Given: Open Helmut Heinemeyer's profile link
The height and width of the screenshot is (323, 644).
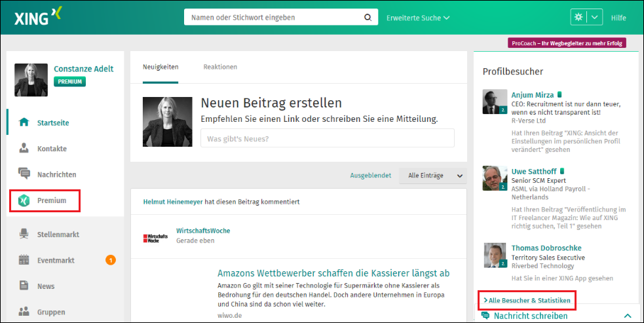Looking at the screenshot, I should pyautogui.click(x=173, y=202).
